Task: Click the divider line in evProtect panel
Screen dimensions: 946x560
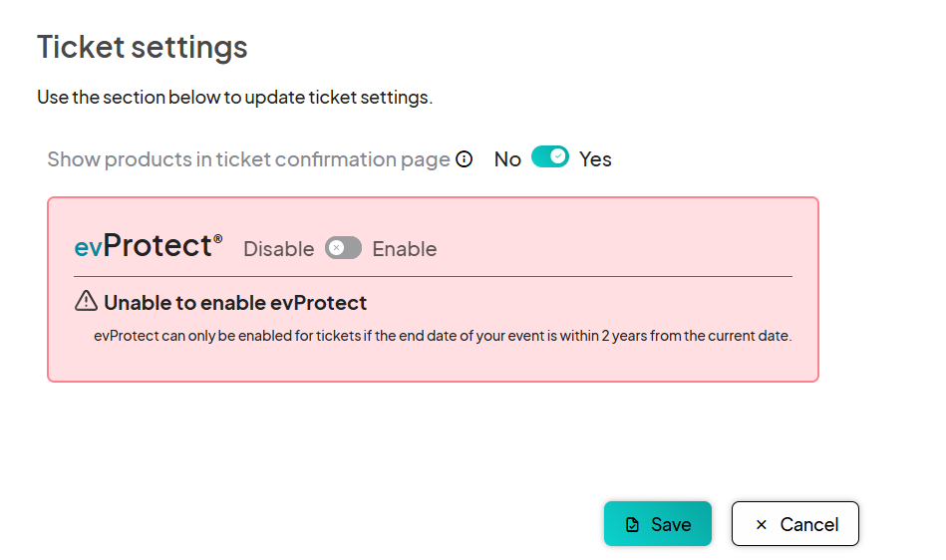Action: [433, 276]
